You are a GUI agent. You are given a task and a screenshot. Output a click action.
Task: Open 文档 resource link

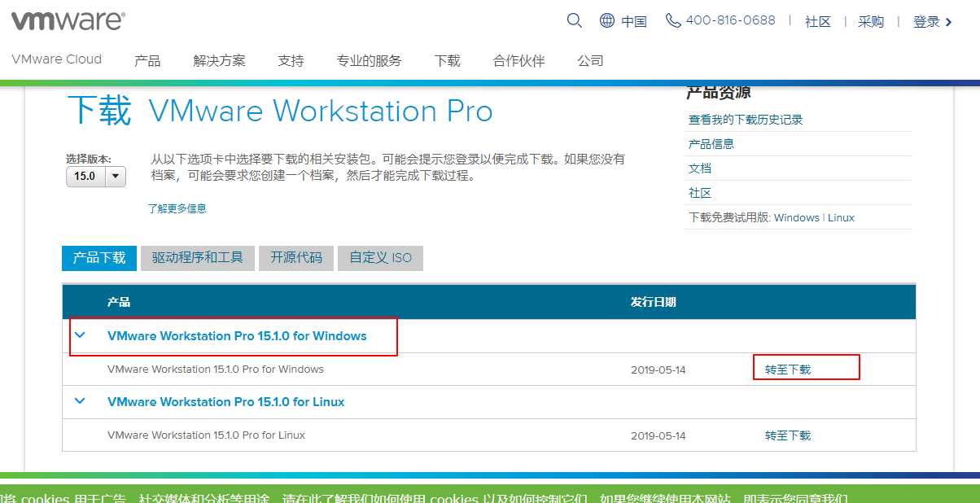[700, 168]
